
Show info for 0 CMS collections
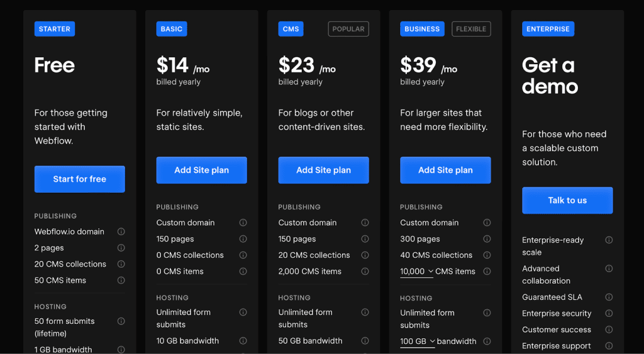(243, 255)
